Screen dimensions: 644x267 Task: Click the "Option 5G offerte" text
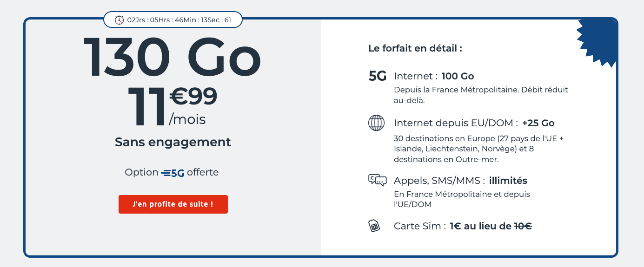pos(172,173)
